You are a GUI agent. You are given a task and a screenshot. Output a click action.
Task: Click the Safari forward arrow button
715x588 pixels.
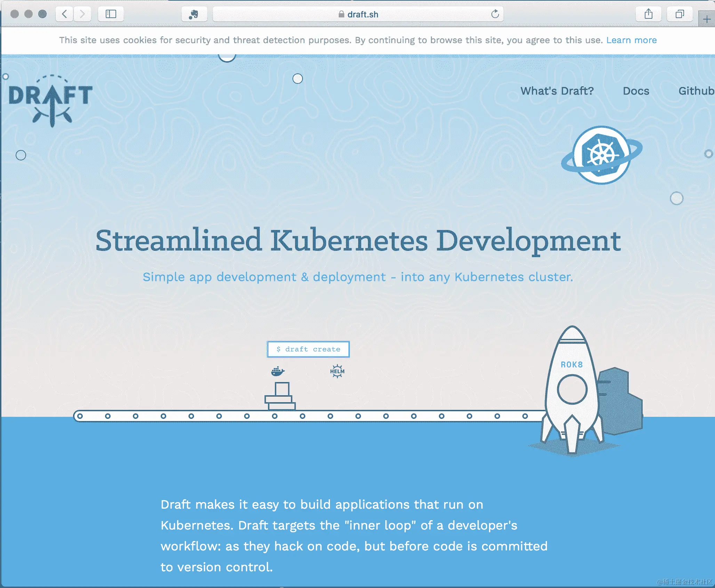pos(82,14)
